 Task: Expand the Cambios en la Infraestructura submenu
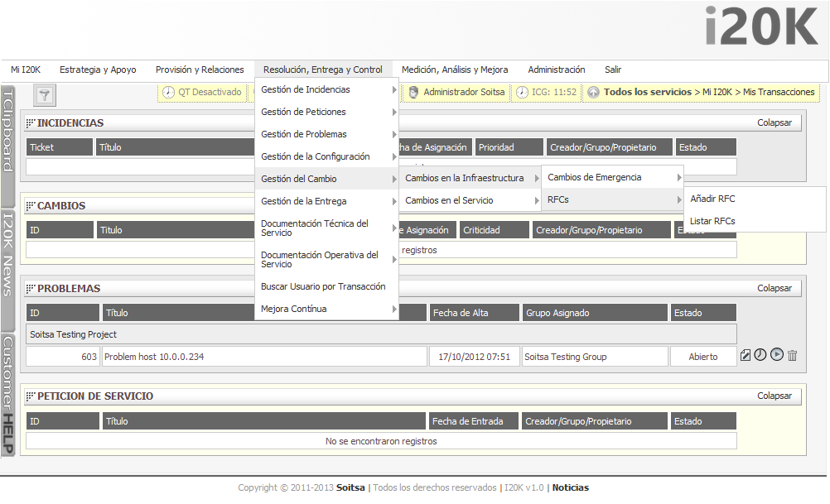tap(470, 177)
